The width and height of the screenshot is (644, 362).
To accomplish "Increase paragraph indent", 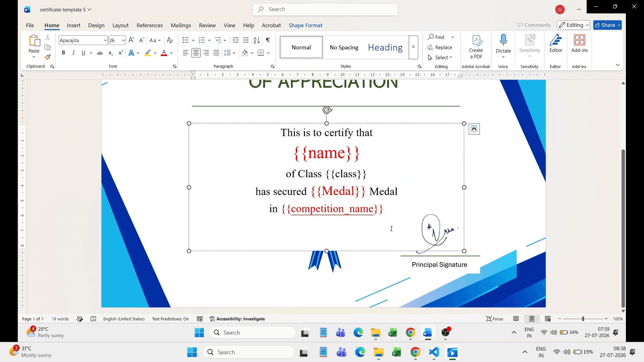I will (x=246, y=40).
